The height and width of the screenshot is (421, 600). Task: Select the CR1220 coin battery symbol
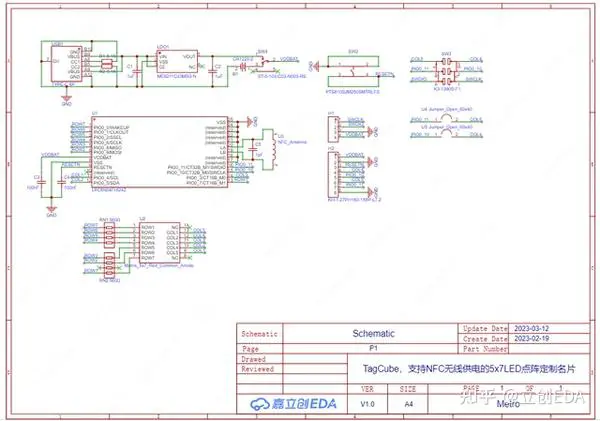point(243,67)
